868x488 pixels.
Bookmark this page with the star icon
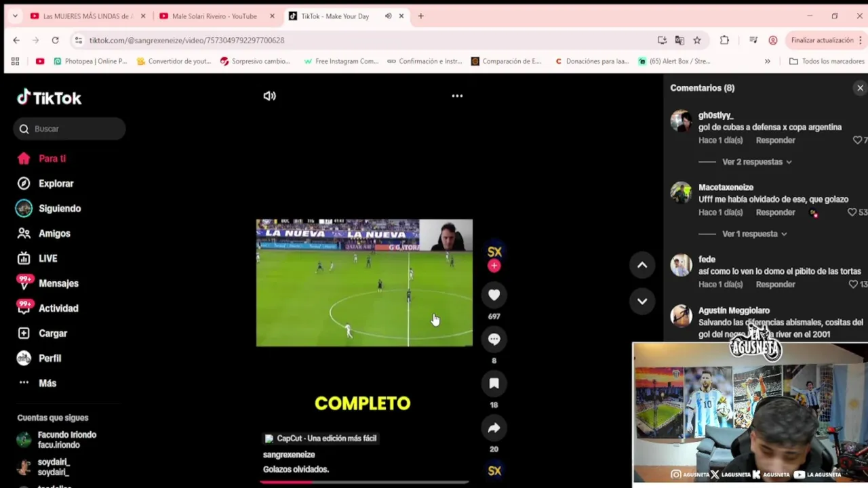pos(697,41)
